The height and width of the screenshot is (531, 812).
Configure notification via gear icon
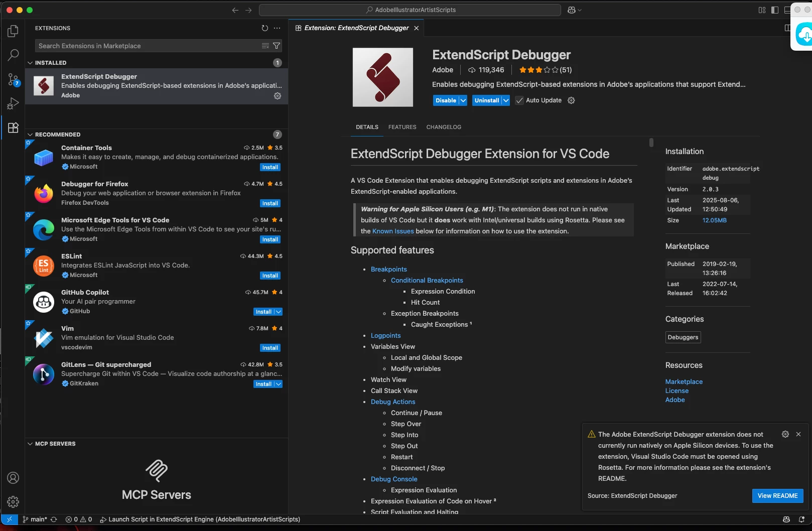point(785,434)
